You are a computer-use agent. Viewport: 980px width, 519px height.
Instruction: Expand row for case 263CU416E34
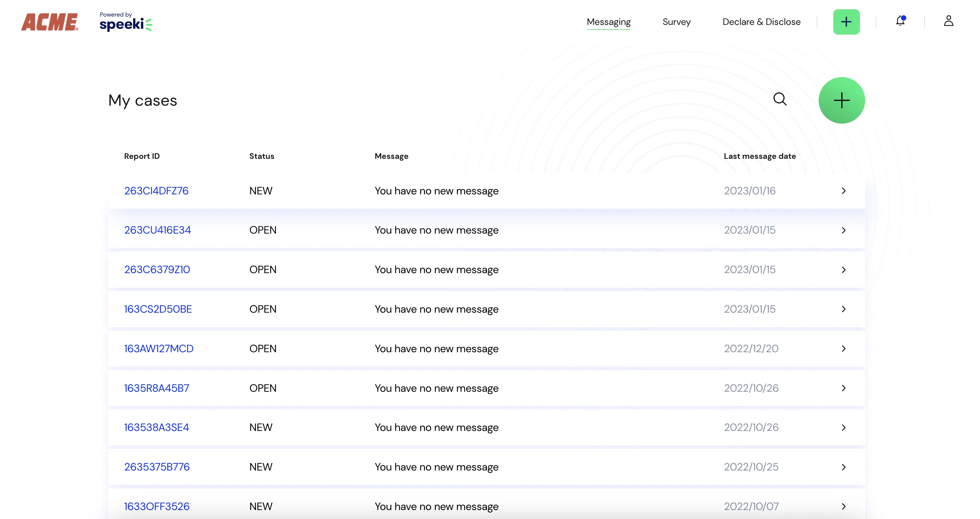(x=843, y=230)
